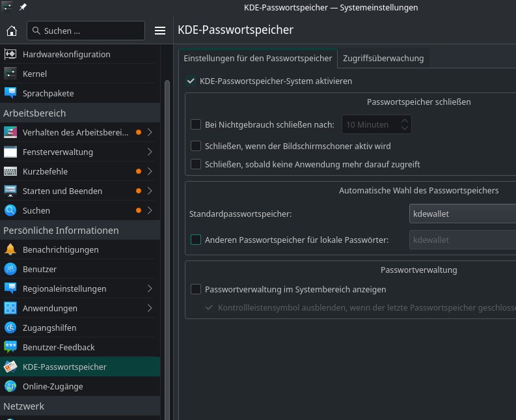Expand Fensterverwaltung chevron
The width and height of the screenshot is (516, 420).
tap(150, 152)
